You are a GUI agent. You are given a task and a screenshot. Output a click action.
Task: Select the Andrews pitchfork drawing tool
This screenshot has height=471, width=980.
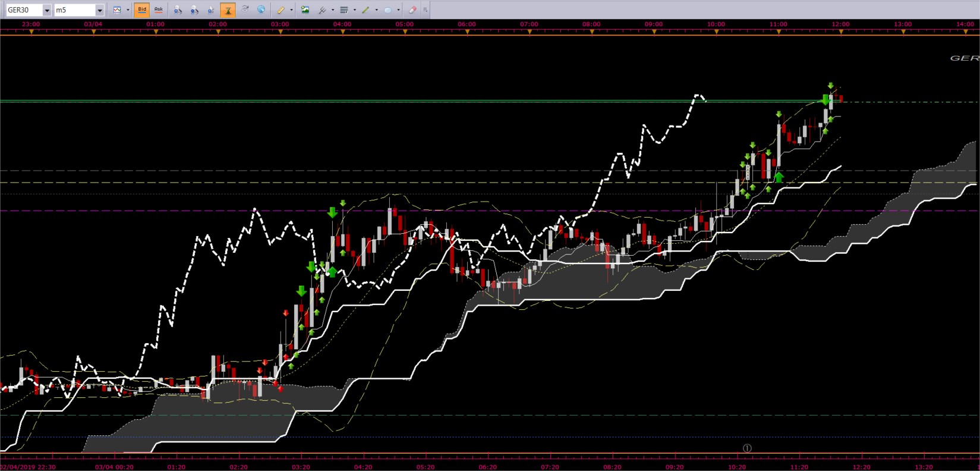tap(323, 10)
